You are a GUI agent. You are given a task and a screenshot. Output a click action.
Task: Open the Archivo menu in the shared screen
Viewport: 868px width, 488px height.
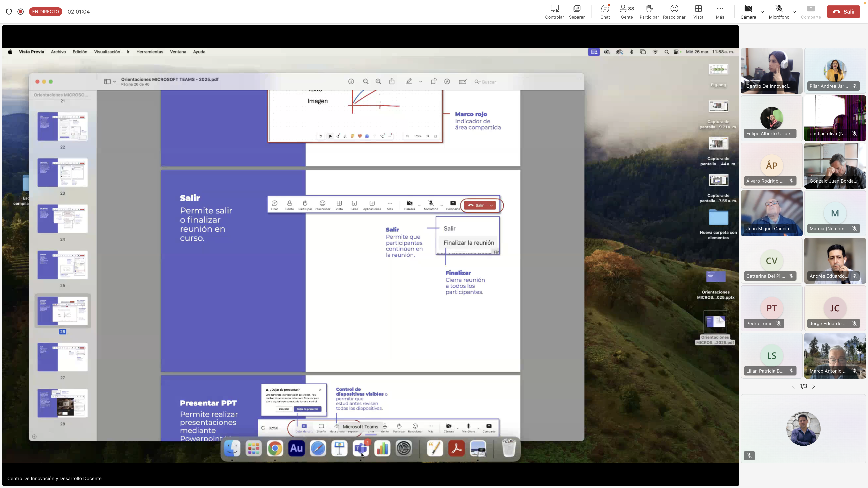(58, 52)
